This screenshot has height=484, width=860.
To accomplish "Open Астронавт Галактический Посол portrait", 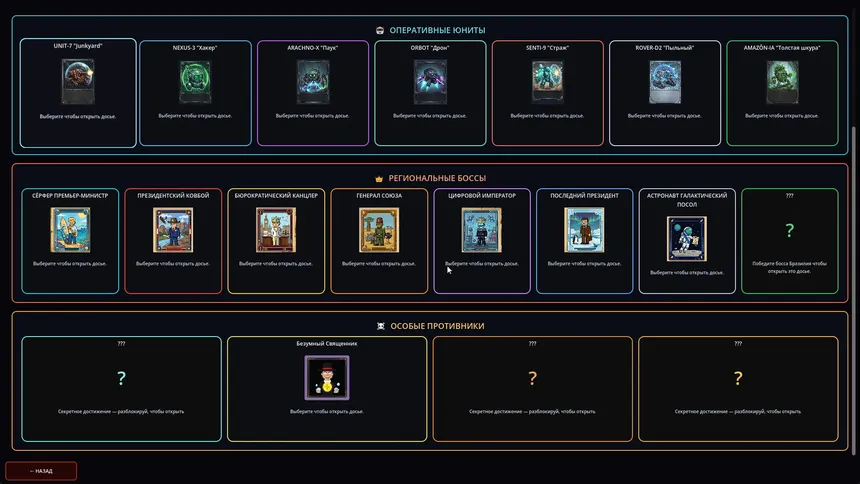I will tap(687, 239).
